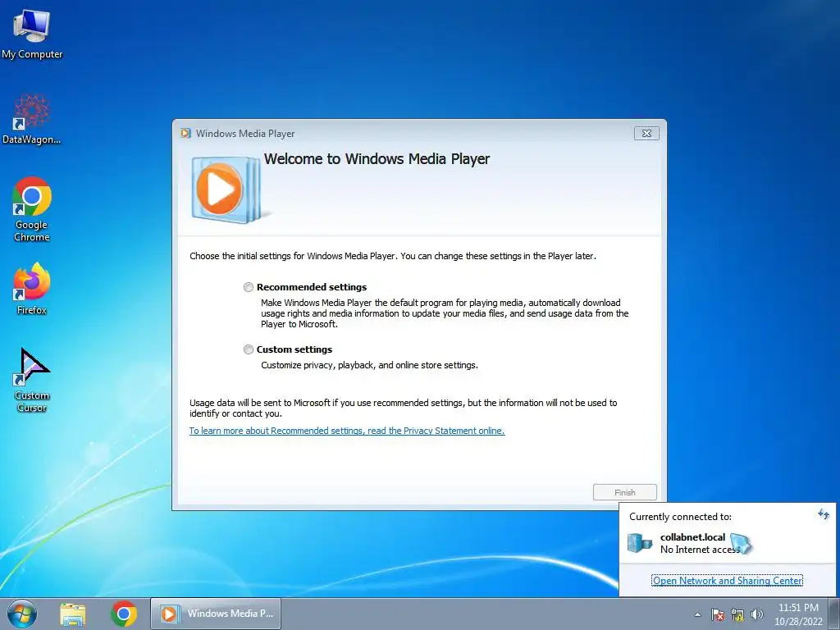Click the 'Welcome to Windows Media Player' heading
The height and width of the screenshot is (630, 840).
tap(377, 159)
